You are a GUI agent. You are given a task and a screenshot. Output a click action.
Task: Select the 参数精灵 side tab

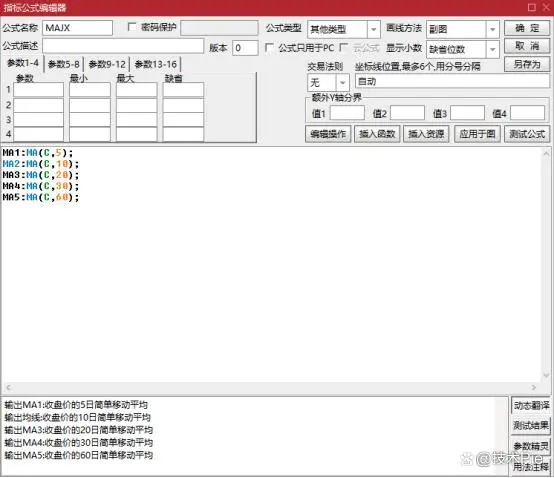(x=531, y=446)
